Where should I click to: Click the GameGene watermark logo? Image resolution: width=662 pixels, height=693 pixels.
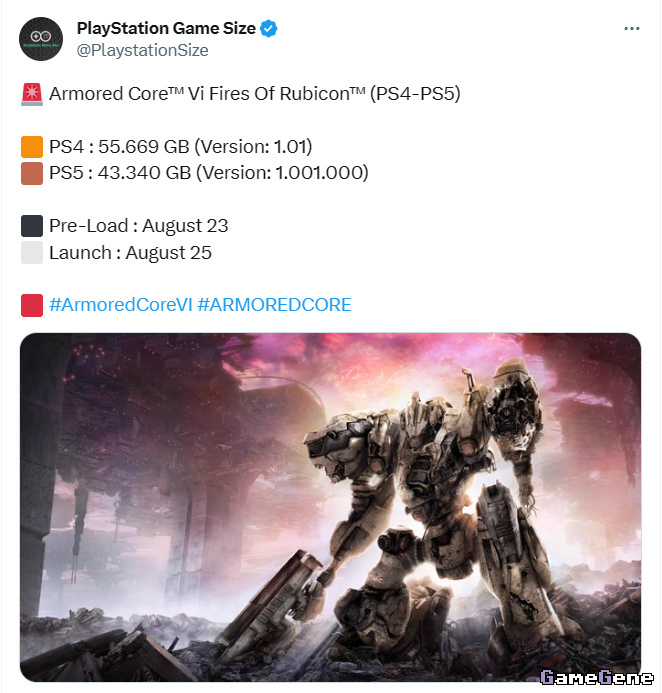pos(597,677)
